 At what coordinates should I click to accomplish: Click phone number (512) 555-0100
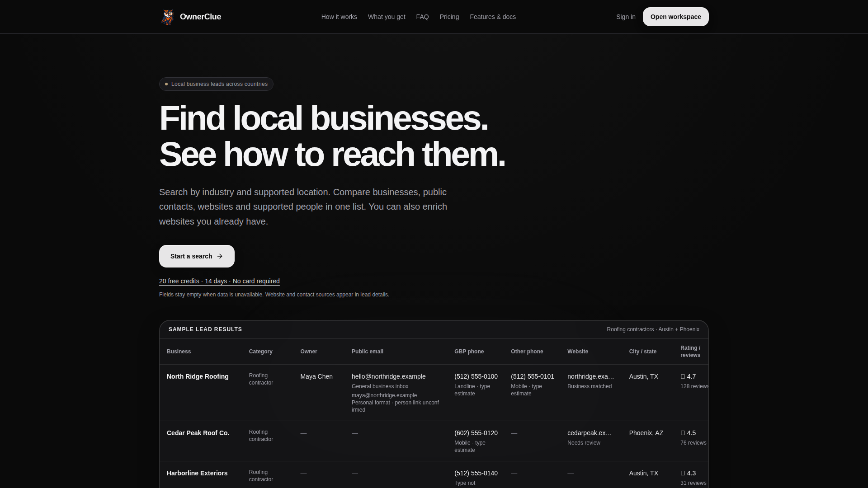point(476,376)
